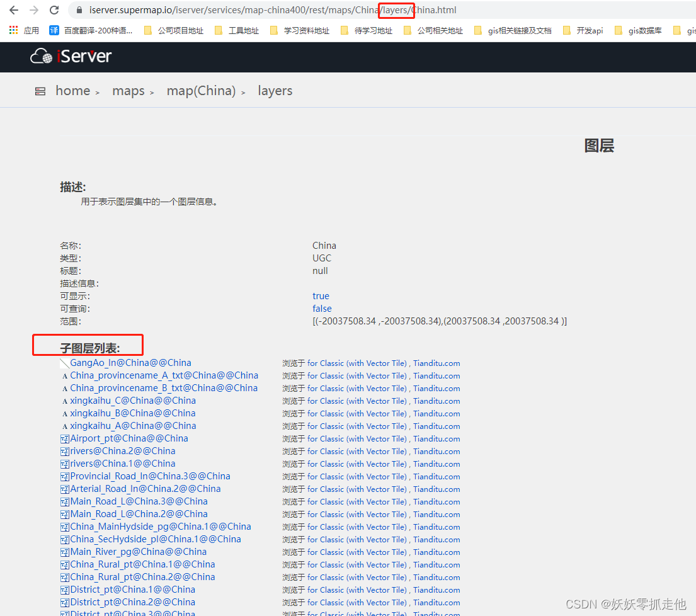
Task: Open District_pt@China.1@@China layer
Action: (133, 590)
